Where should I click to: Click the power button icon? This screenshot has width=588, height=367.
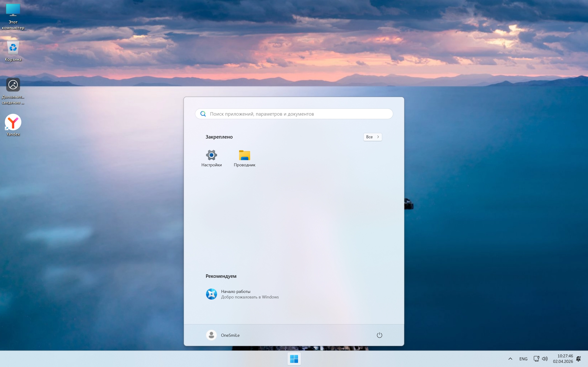(x=379, y=335)
